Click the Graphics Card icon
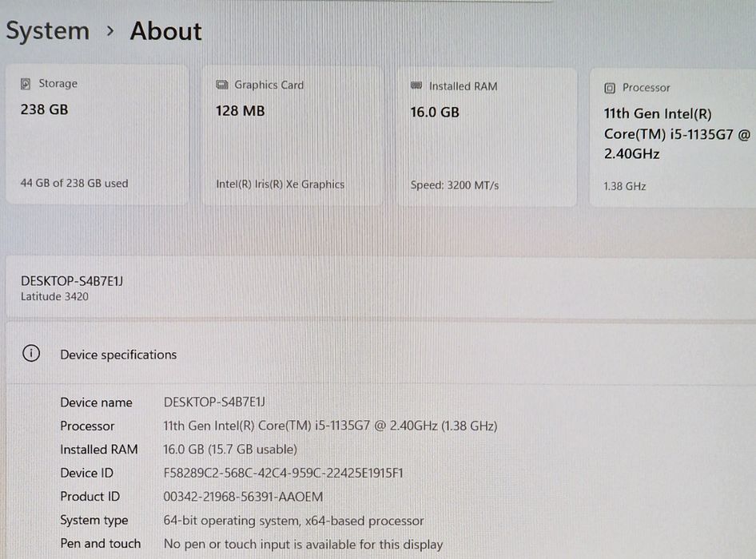 pyautogui.click(x=222, y=85)
